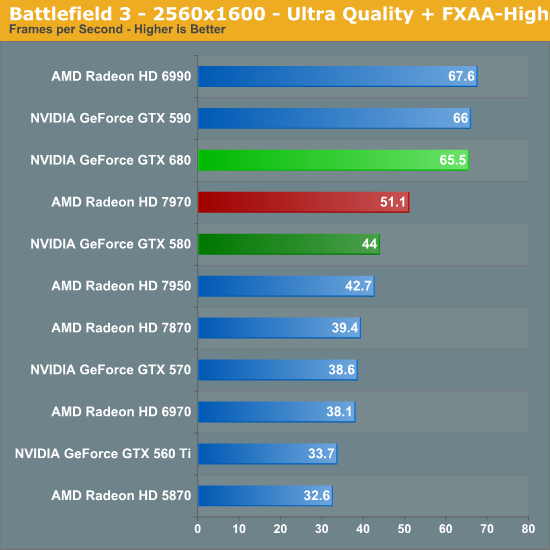Image resolution: width=550 pixels, height=550 pixels.
Task: Click the 32.6 value label
Action: coord(316,495)
